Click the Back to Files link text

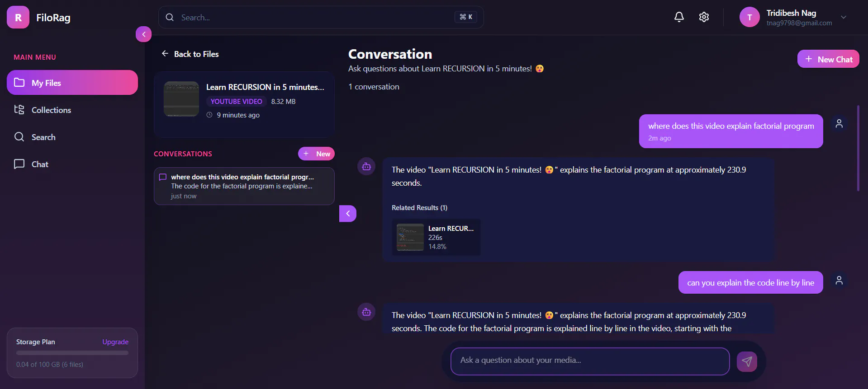pyautogui.click(x=196, y=54)
